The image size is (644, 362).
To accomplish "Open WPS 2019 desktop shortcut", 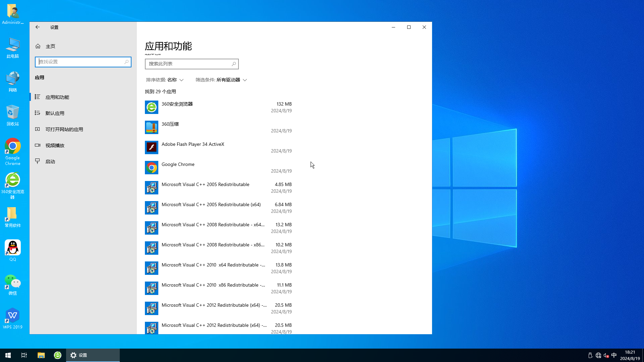I will coord(13,318).
